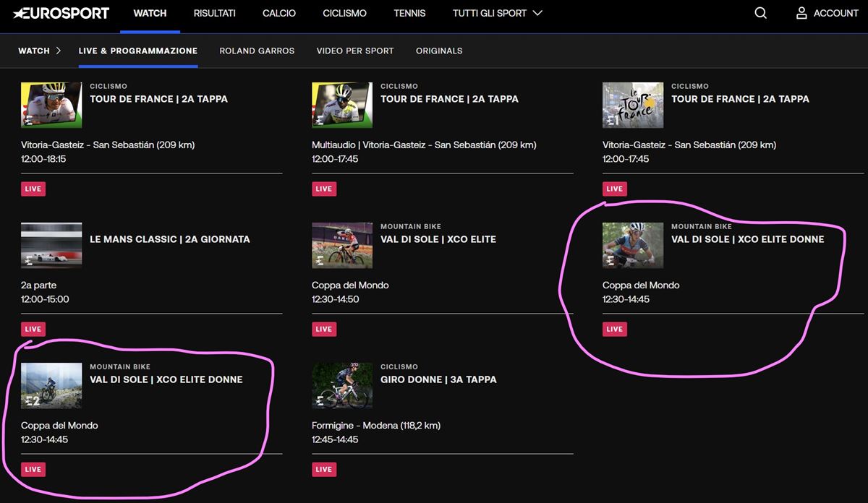Open the Val di Sole Eurosport 2 thumbnail
Image resolution: width=868 pixels, height=503 pixels.
tap(51, 385)
